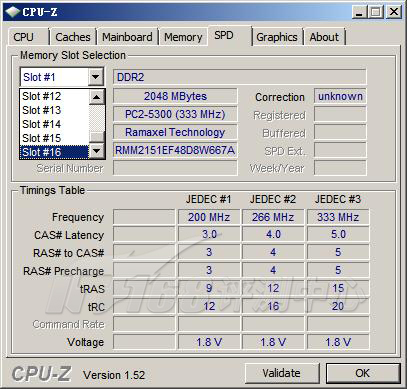Minimize the CPU-Z window
The image size is (407, 389).
[x=359, y=12]
